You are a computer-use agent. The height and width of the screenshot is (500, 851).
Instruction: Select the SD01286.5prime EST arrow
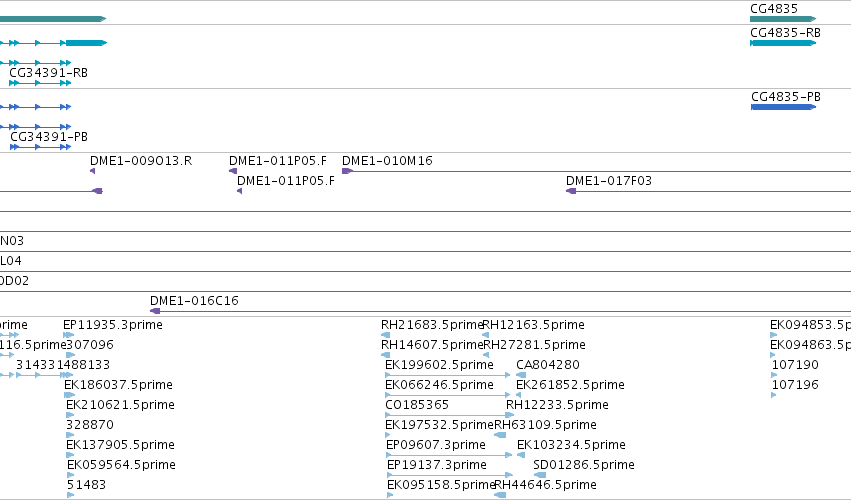(539, 475)
